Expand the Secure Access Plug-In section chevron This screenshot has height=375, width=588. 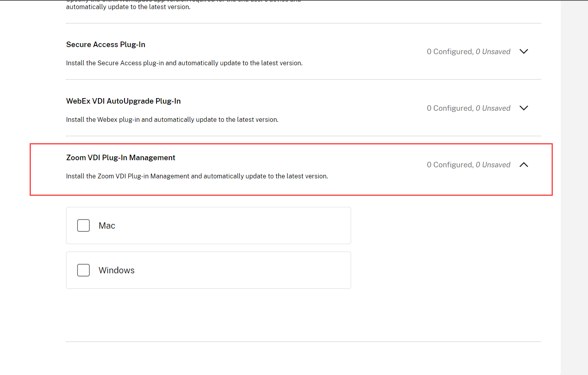[x=524, y=51]
